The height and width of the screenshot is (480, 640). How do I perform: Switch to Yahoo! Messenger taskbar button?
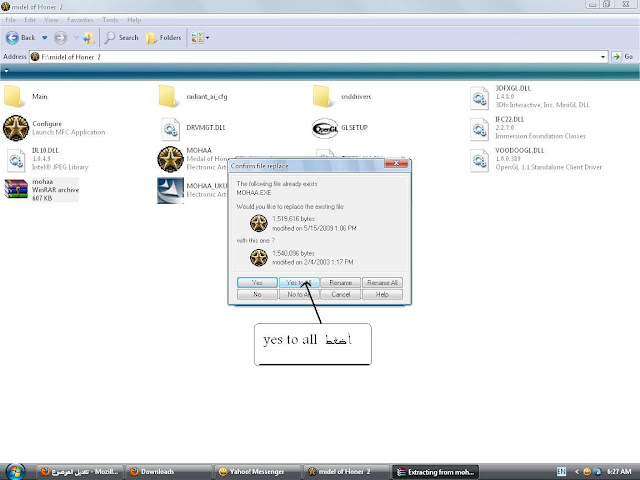click(x=257, y=472)
